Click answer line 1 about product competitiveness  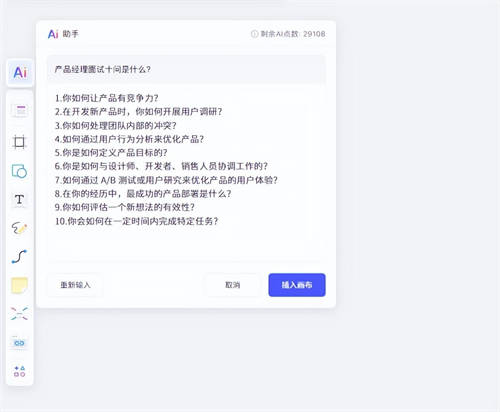[107, 98]
